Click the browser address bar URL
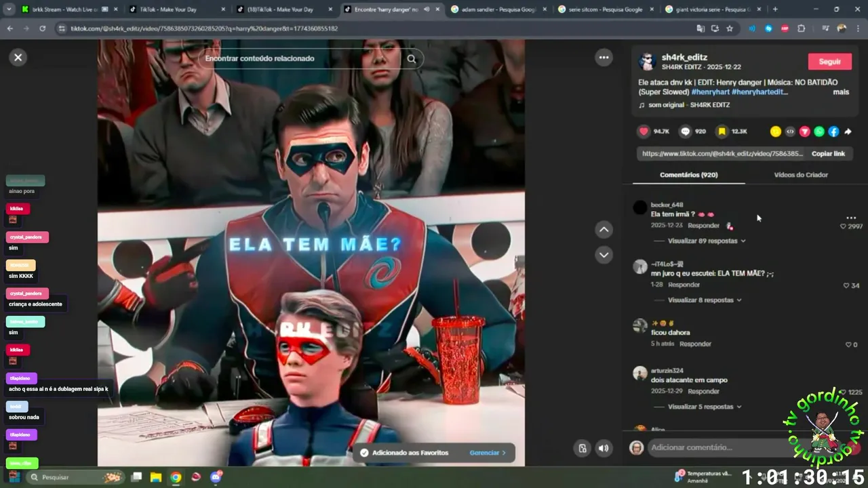The height and width of the screenshot is (488, 868). tap(204, 28)
